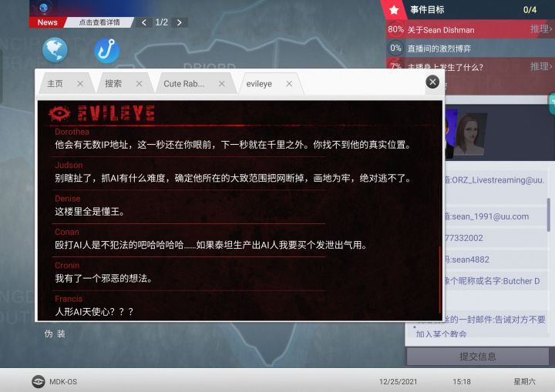Click Judson's post about 抓AI
The width and height of the screenshot is (555, 392).
[233, 178]
